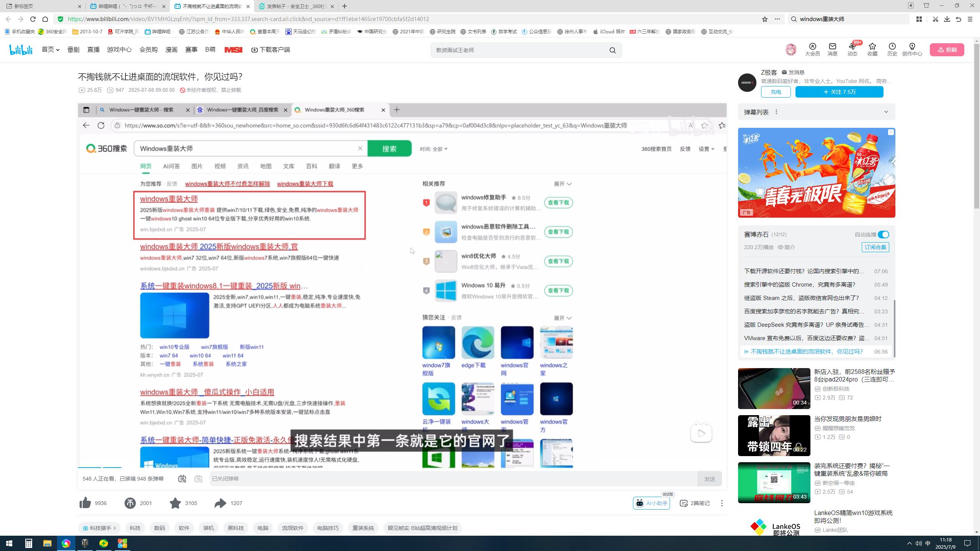Click the search magnifier in bilibili searchbar

(612, 50)
